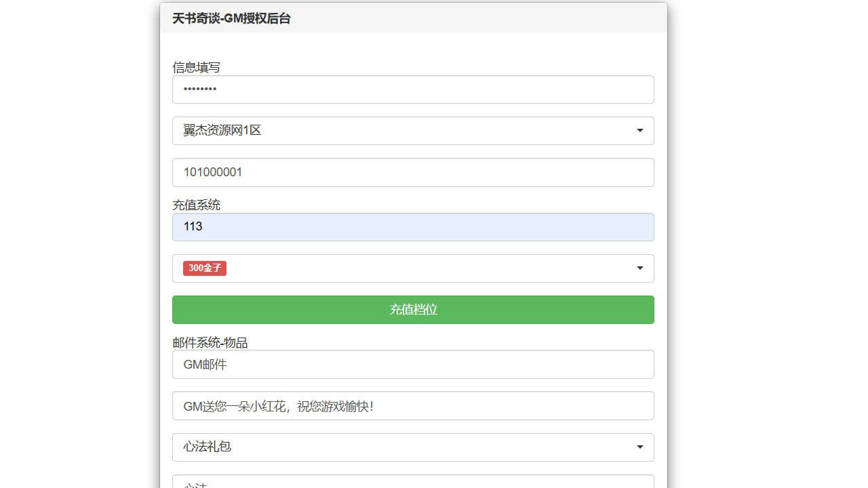Viewport: 868px width, 488px height.
Task: Open the 心法礼包 item dropdown
Action: 412,447
